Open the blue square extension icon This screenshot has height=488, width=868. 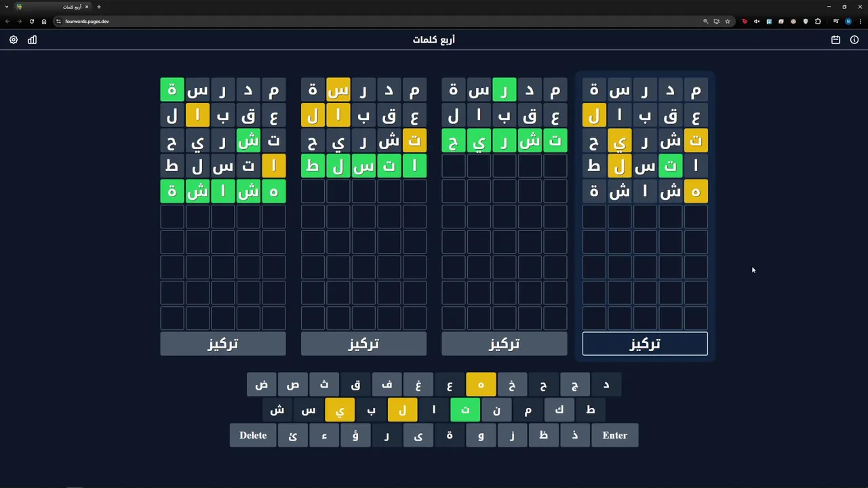[769, 21]
